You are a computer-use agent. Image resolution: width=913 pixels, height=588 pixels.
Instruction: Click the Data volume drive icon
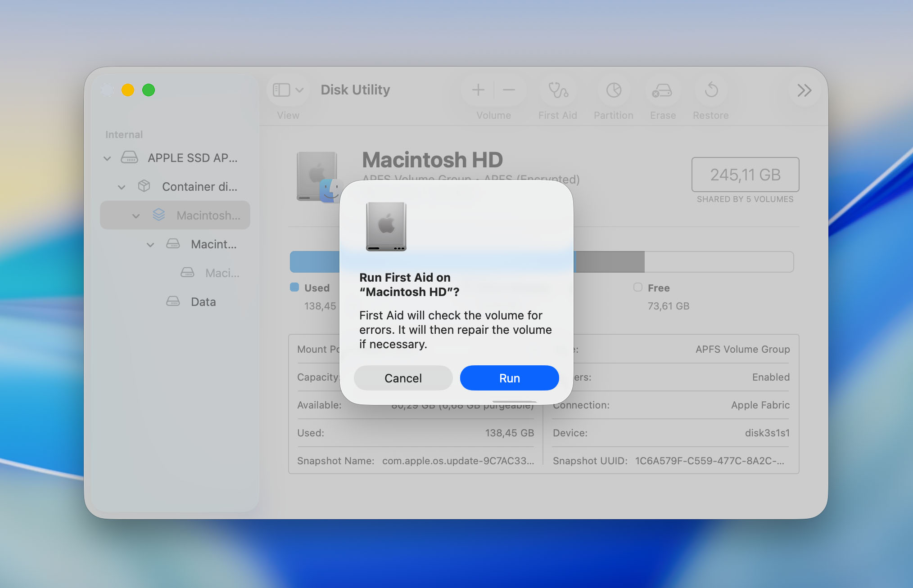coord(173,301)
